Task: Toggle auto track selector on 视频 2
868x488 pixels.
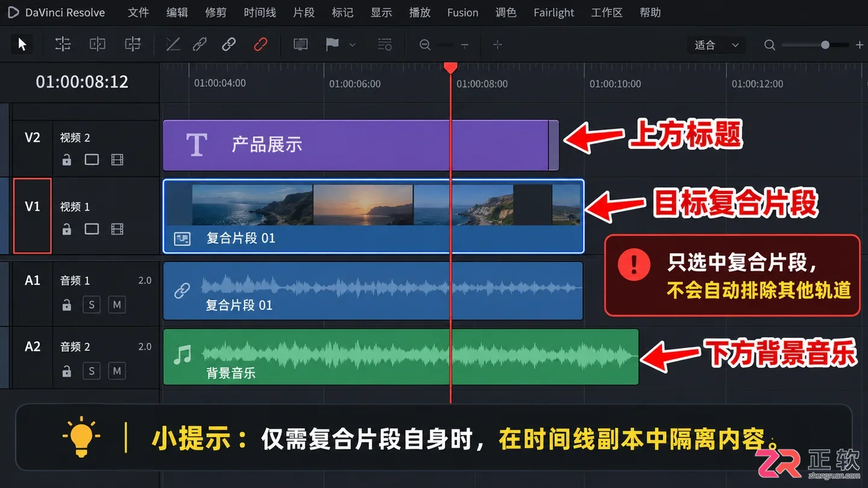Action: [92, 160]
